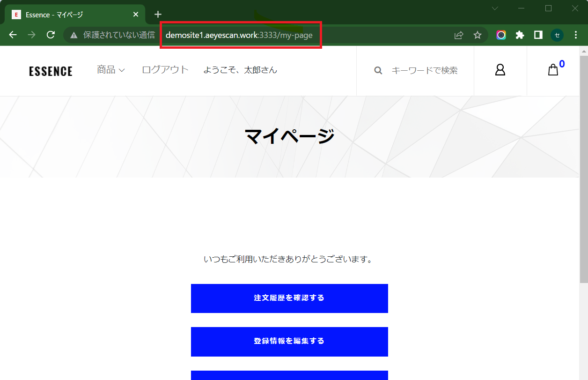Click the マイページ page heading
Screen dimensions: 588x380
click(x=290, y=136)
